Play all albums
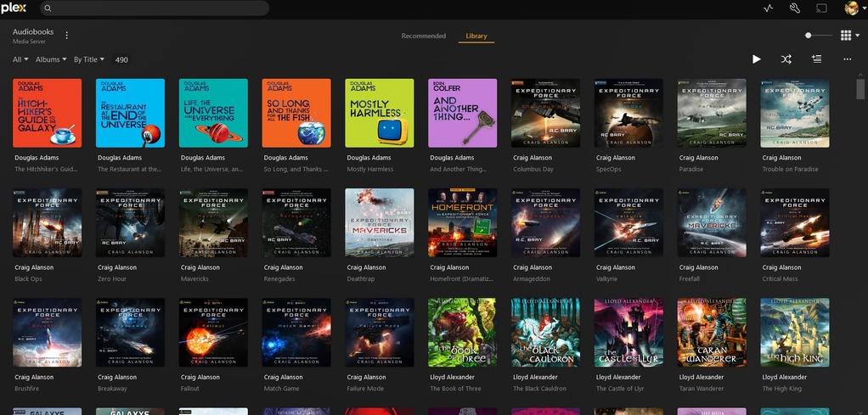The width and height of the screenshot is (868, 415). tap(756, 59)
